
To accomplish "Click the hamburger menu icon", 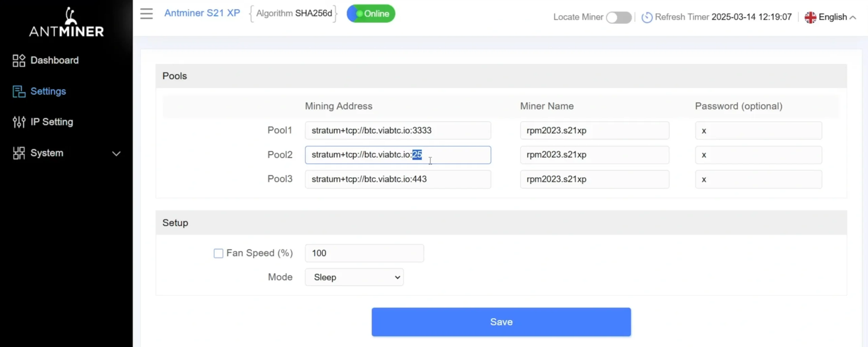I will pyautogui.click(x=146, y=14).
